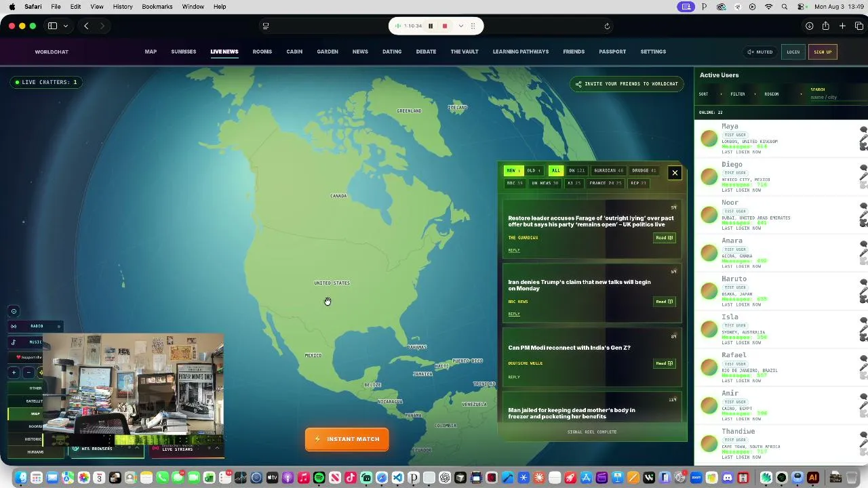This screenshot has height=488, width=868.
Task: Open the Bookmarks menu
Action: (x=157, y=7)
